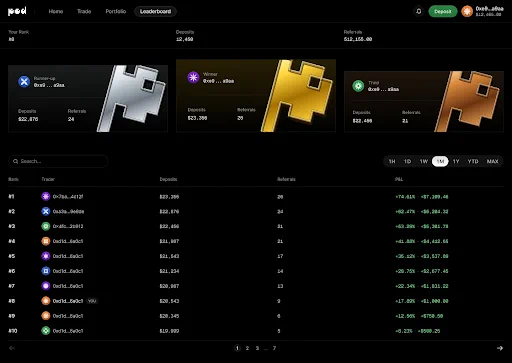Click the "#5" rank label

12,256
